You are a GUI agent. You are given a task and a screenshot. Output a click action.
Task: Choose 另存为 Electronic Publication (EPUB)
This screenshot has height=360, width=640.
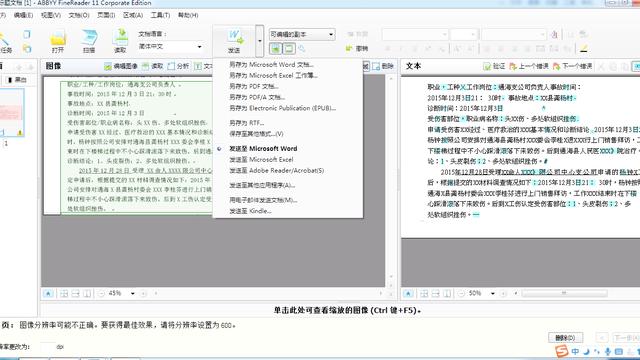pos(282,109)
